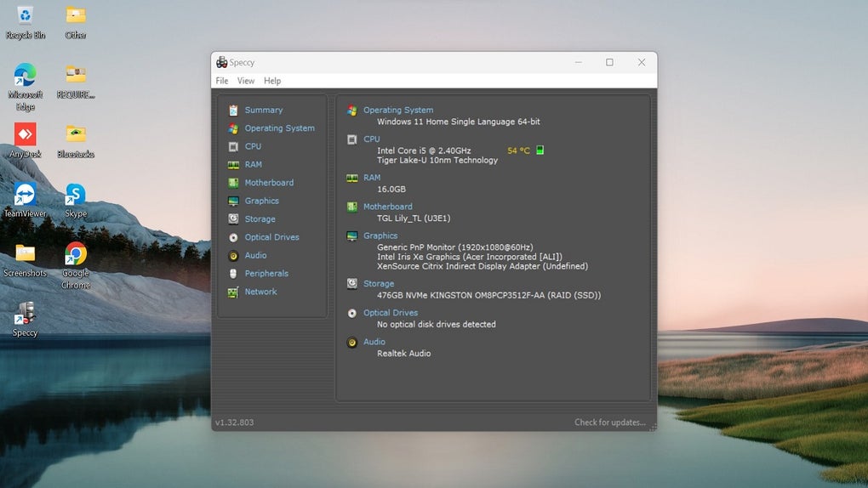Screen dimensions: 868x488
Task: Click the 54 °C temperature reading
Action: (519, 150)
